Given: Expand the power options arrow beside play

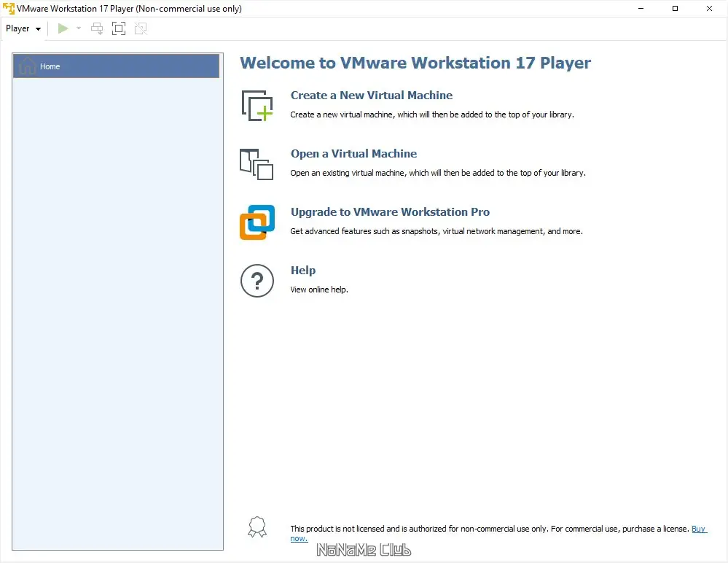Looking at the screenshot, I should (79, 28).
